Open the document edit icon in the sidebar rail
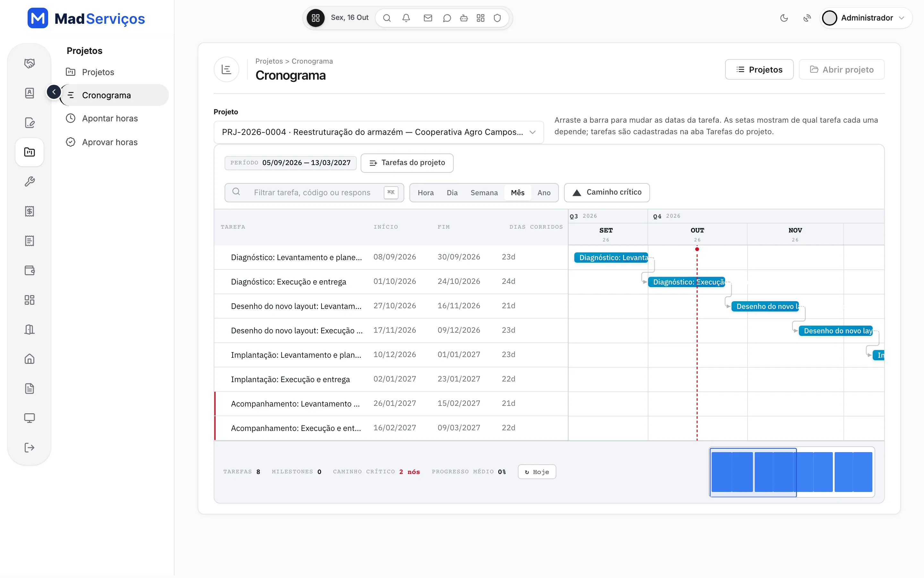The height and width of the screenshot is (578, 924). click(x=30, y=122)
